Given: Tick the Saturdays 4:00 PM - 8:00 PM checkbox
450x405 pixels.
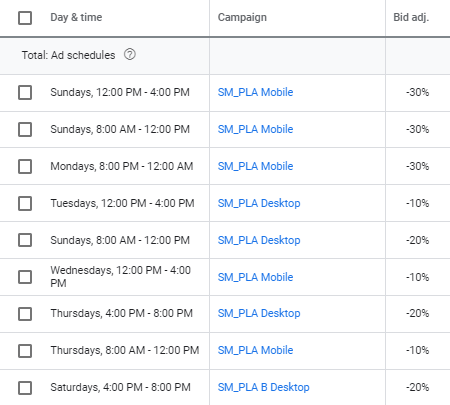Looking at the screenshot, I should [x=25, y=388].
